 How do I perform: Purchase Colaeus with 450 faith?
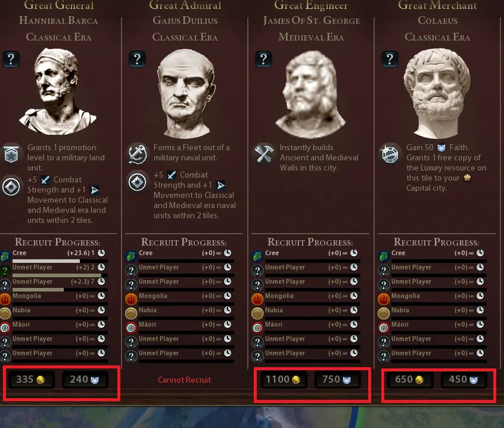click(463, 380)
